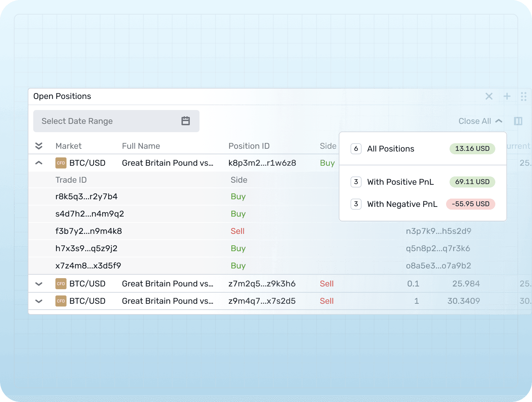
Task: Expand the z9m4q7...x7s2d5 position row
Action: (39, 301)
